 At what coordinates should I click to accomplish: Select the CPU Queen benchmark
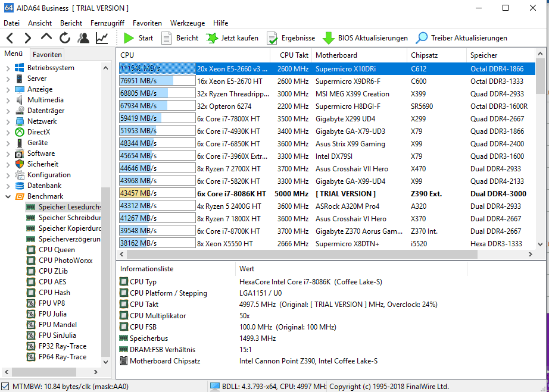[x=57, y=250]
